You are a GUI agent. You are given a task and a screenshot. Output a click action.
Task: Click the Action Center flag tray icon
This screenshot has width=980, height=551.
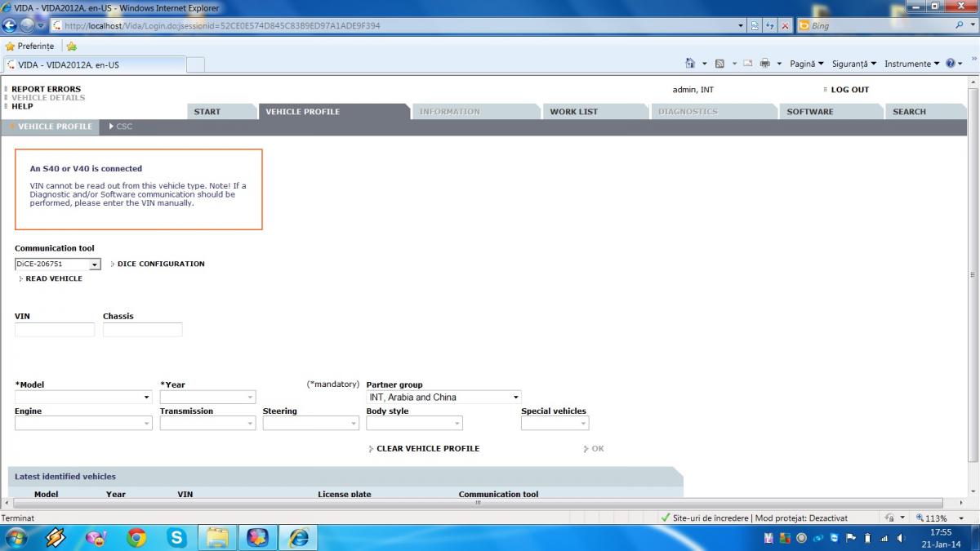[x=851, y=538]
